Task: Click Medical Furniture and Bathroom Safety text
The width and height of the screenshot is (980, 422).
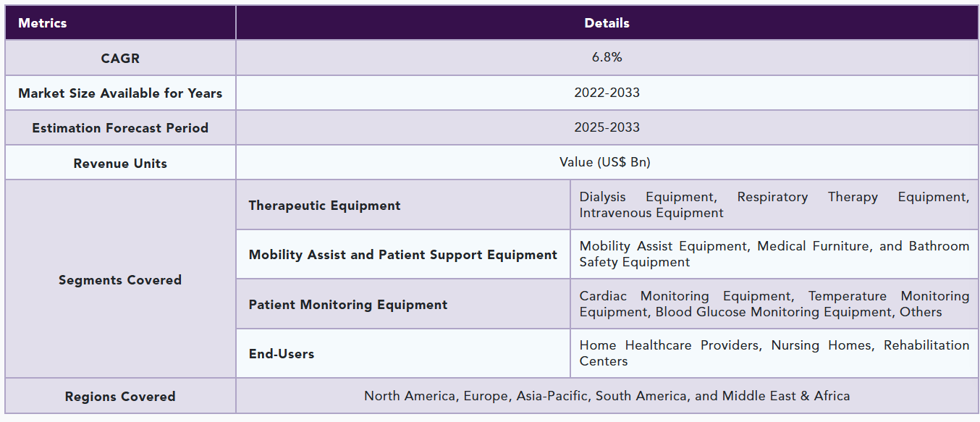Action: pos(774,254)
